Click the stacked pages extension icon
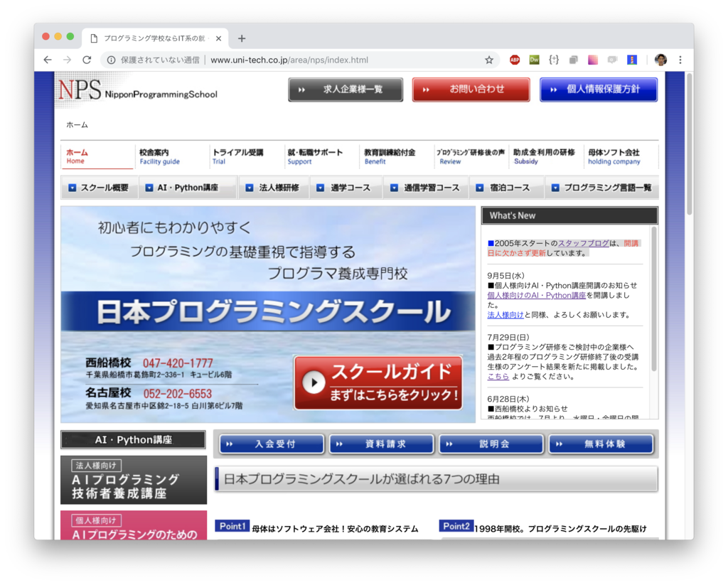 point(574,60)
